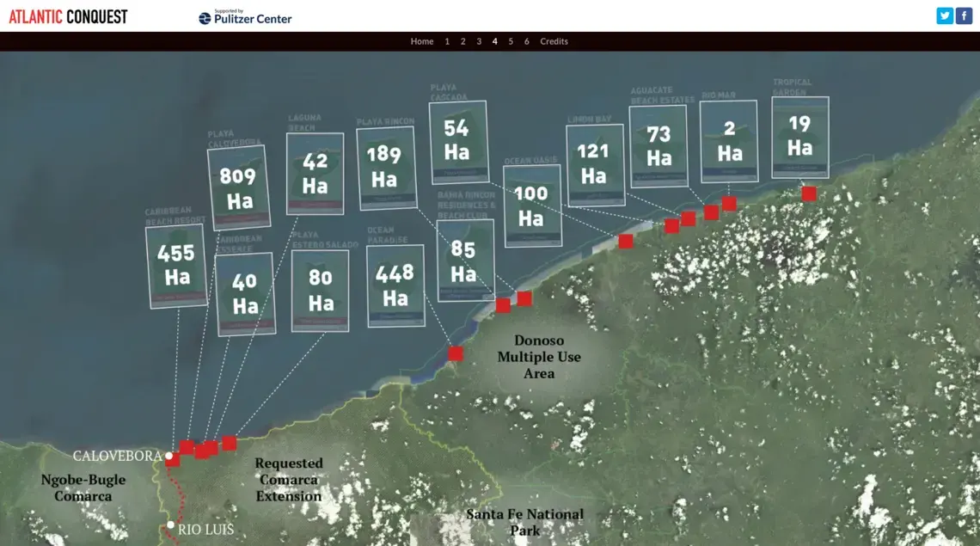Image resolution: width=980 pixels, height=546 pixels.
Task: Select the 2 Ha Rio Mar card
Action: pos(729,141)
